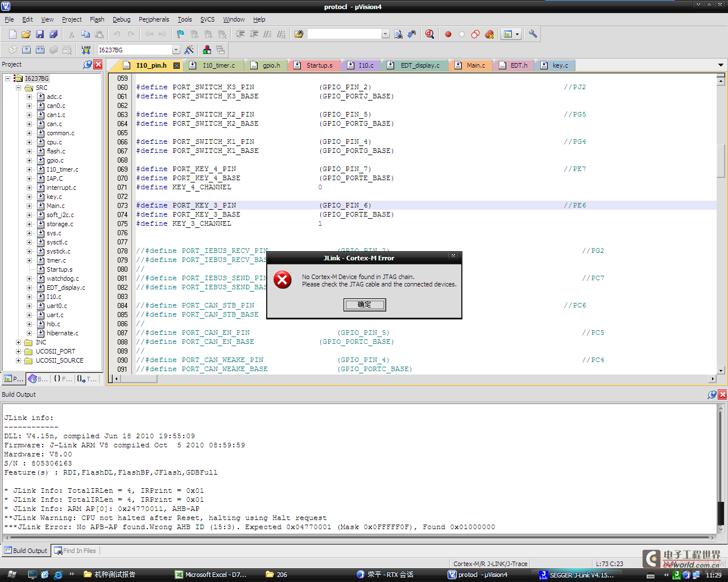Image resolution: width=728 pixels, height=582 pixels.
Task: Unindent selected lines using toolbar icon
Action: tap(254, 34)
